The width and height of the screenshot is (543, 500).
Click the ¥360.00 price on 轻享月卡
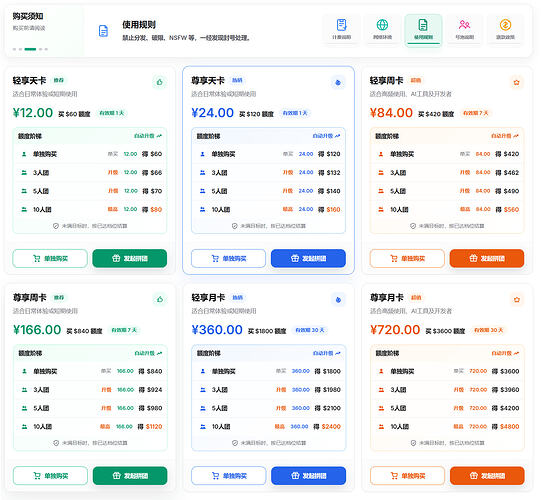coord(217,330)
